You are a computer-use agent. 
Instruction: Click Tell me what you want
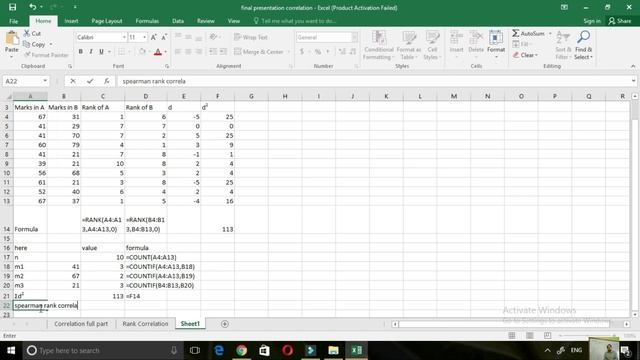[295, 21]
